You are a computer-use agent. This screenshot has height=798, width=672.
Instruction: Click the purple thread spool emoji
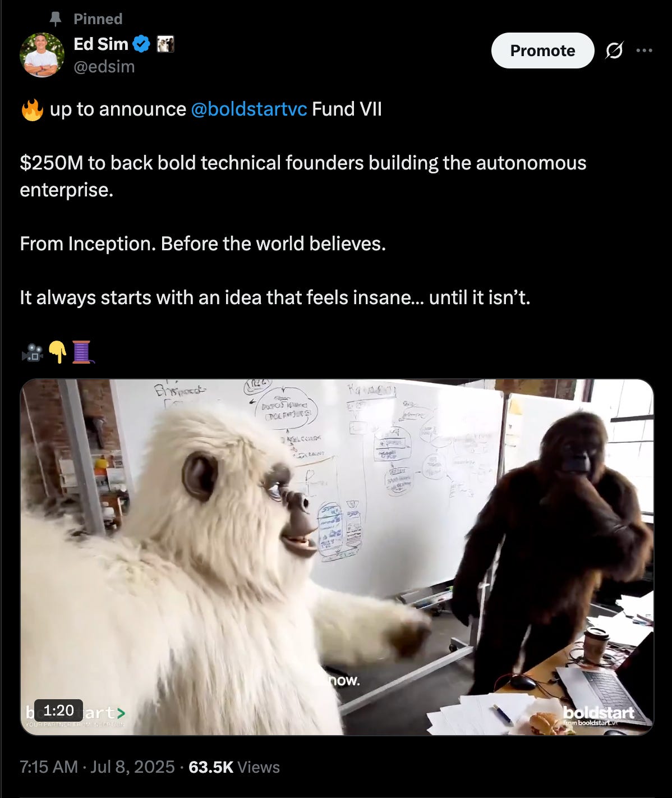coord(82,352)
